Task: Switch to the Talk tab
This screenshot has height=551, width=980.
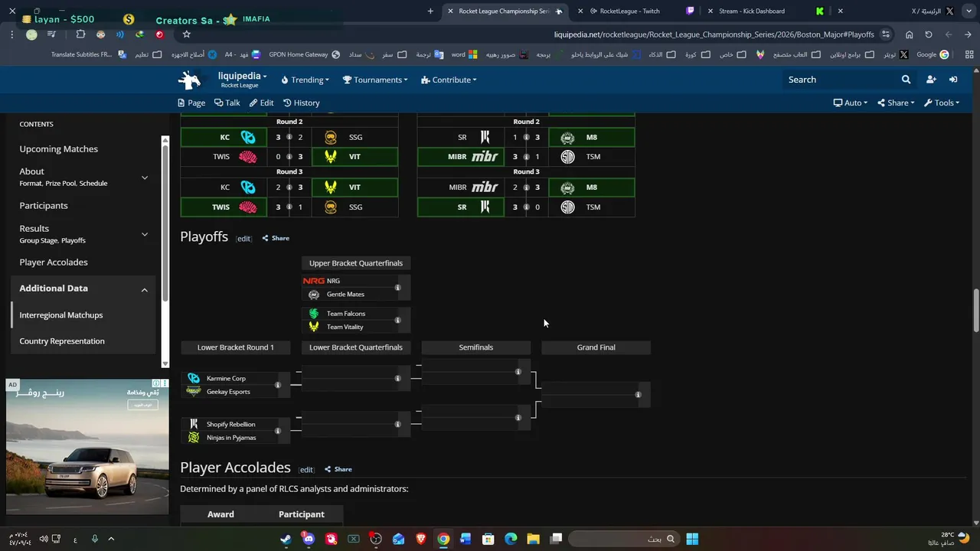Action: click(x=227, y=103)
